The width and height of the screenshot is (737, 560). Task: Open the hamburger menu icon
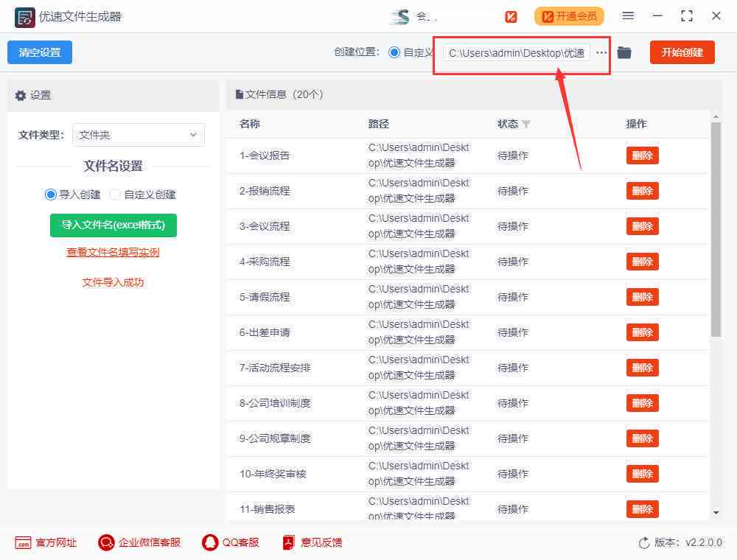(628, 16)
